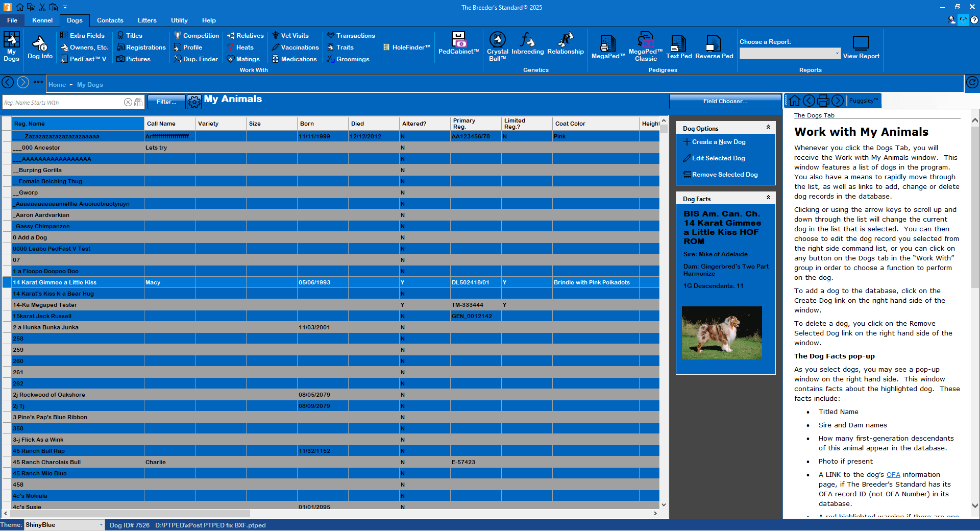Open the Vaccinations work area
Image resolution: width=980 pixels, height=531 pixels.
tap(295, 47)
